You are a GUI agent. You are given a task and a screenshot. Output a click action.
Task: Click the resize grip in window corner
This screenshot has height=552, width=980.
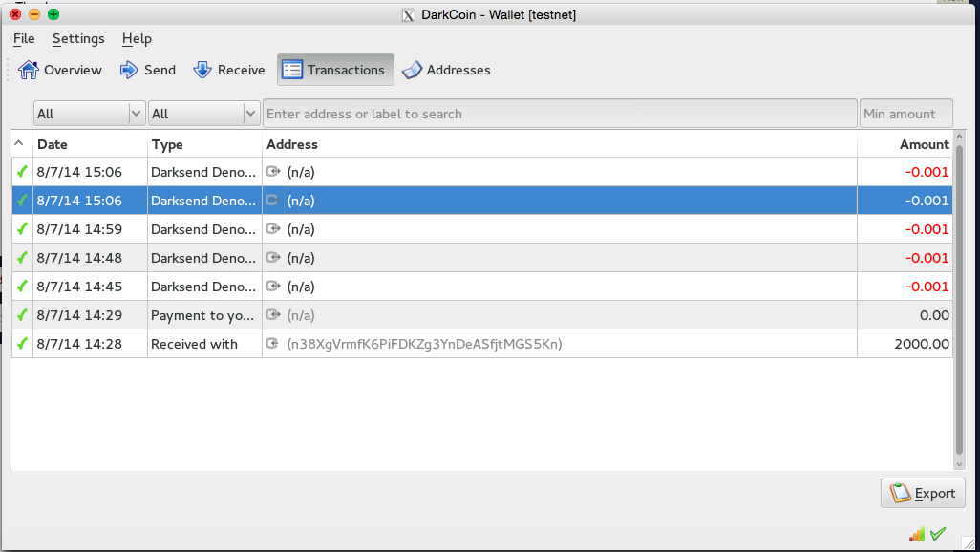tap(969, 543)
